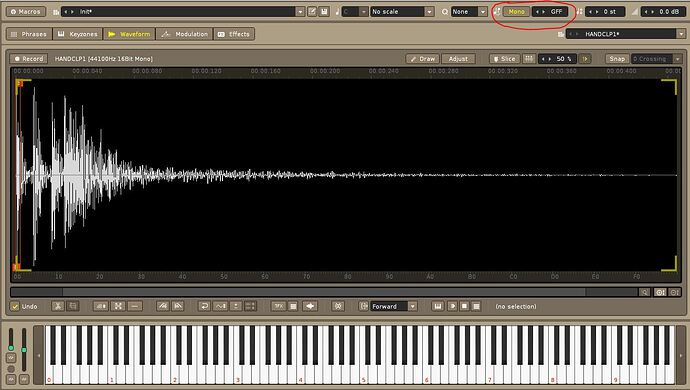Open the Macros panel

[x=26, y=11]
